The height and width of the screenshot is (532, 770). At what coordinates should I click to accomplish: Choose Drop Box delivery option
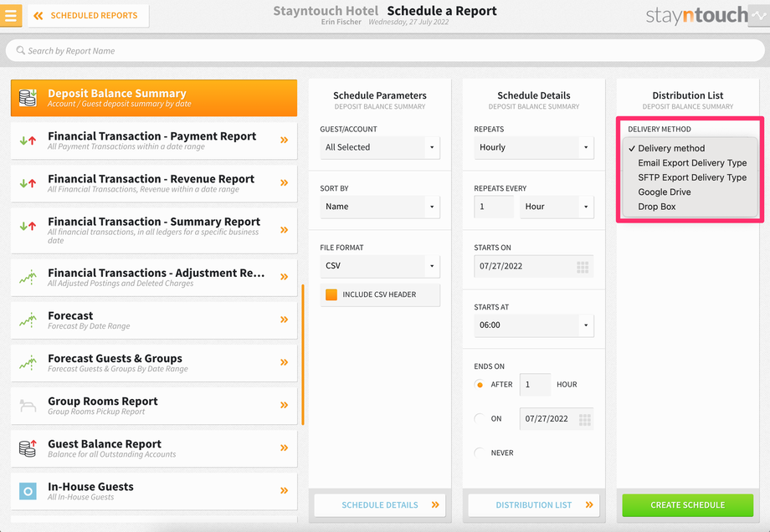pyautogui.click(x=690, y=207)
